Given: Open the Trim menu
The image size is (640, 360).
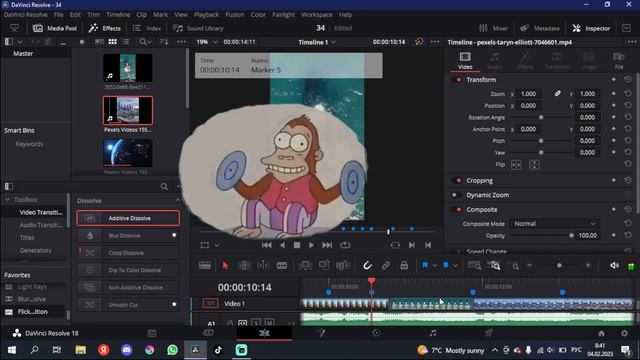Looking at the screenshot, I should 93,15.
